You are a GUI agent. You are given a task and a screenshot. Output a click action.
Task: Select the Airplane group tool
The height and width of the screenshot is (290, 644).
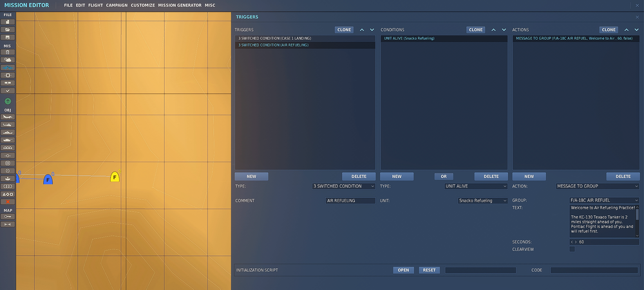pos(8,117)
